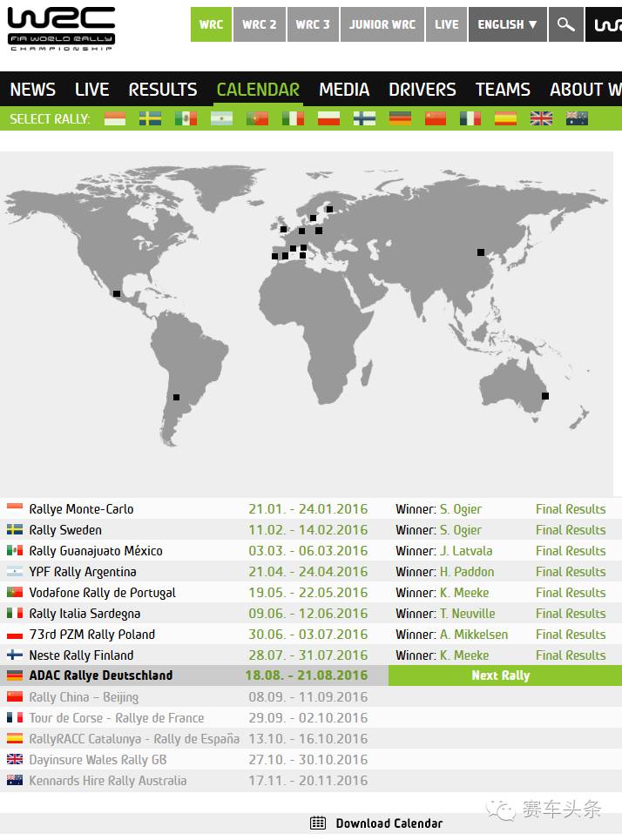
Task: Open the search magnifier icon
Action: [565, 24]
